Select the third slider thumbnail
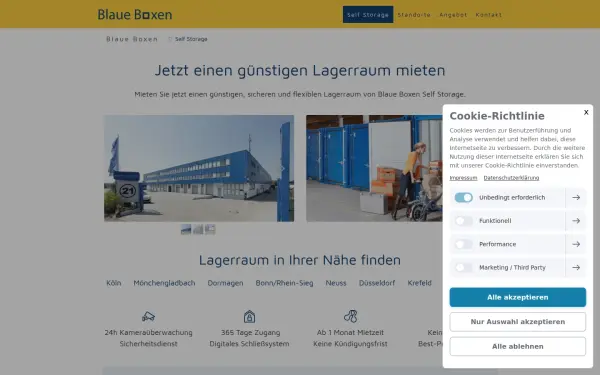This screenshot has width=600, height=375. click(x=210, y=229)
